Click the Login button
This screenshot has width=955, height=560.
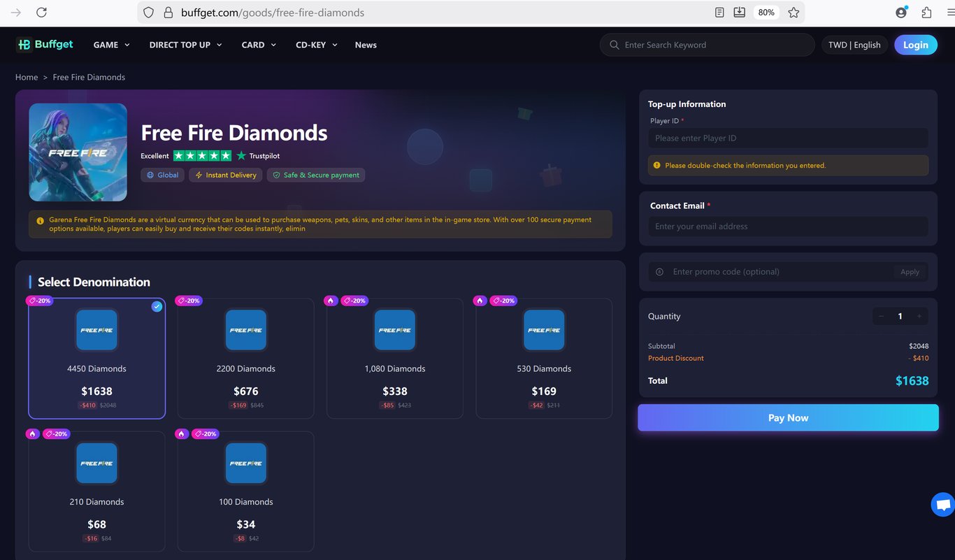pos(916,45)
